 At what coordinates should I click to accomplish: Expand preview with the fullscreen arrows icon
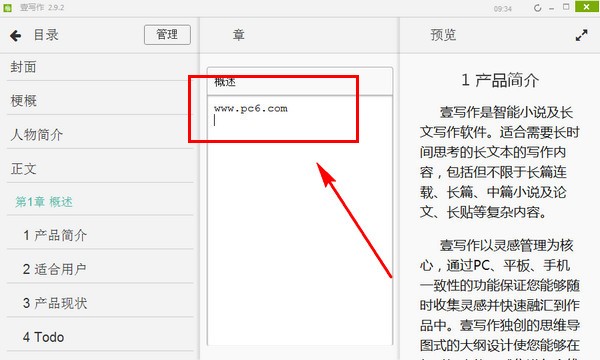coord(581,35)
